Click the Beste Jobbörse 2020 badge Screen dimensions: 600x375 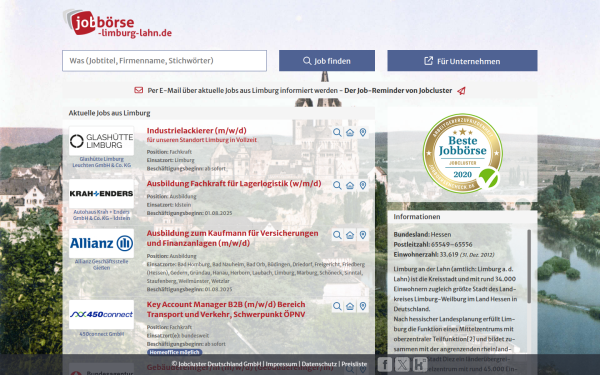462,153
